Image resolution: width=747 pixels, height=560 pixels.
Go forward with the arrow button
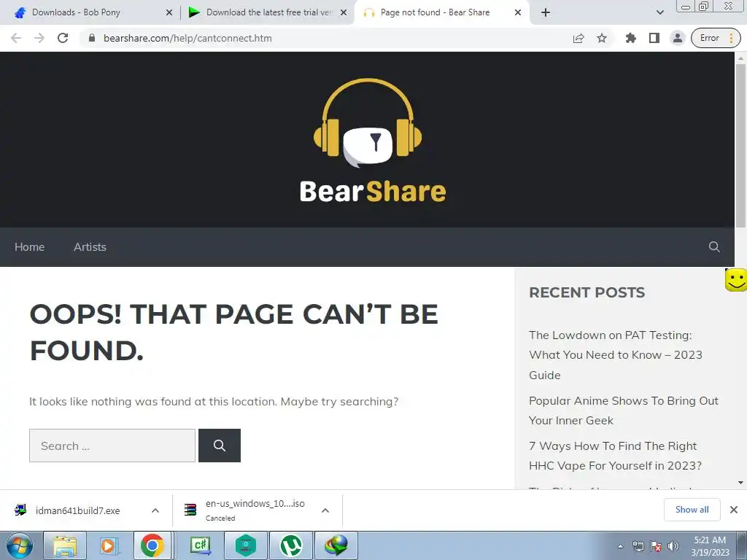tap(39, 38)
